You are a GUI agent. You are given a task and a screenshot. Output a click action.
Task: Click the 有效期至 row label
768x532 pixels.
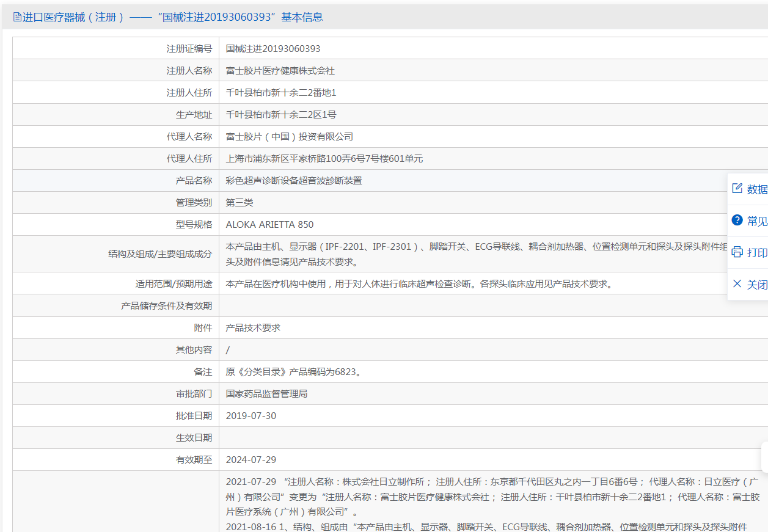pos(194,460)
